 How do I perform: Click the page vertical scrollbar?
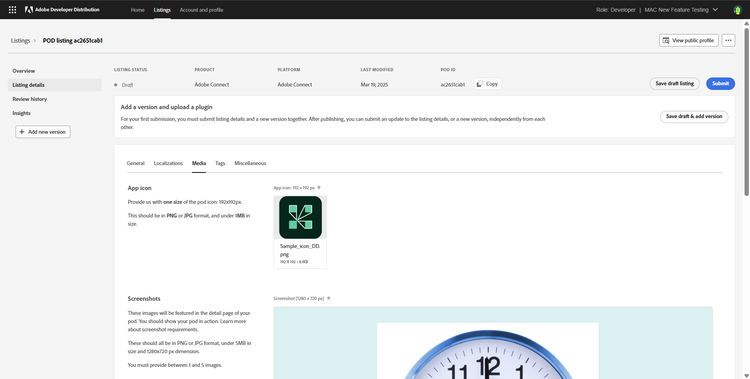746,112
